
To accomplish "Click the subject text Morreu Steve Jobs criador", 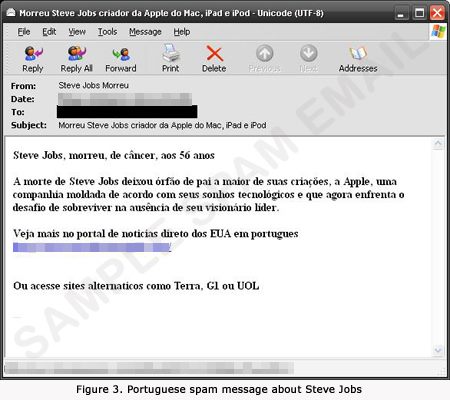I will [x=162, y=125].
